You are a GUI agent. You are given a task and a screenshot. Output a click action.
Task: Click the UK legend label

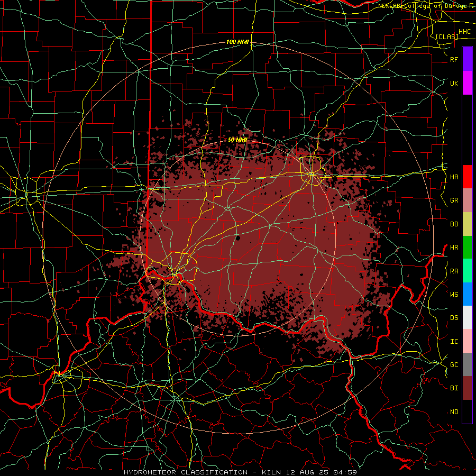pyautogui.click(x=454, y=84)
